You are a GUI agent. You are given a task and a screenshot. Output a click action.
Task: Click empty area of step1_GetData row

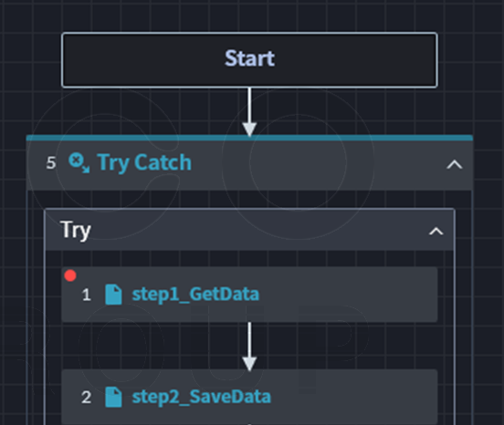point(347,295)
